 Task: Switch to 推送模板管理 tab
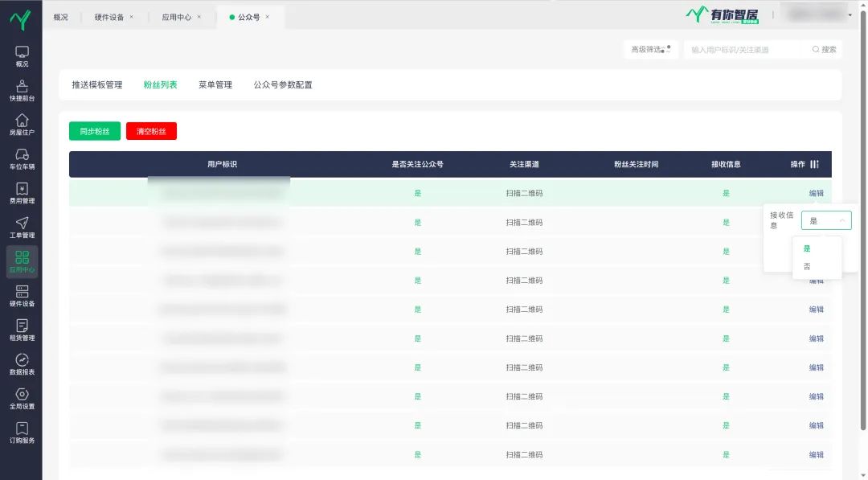(x=96, y=84)
